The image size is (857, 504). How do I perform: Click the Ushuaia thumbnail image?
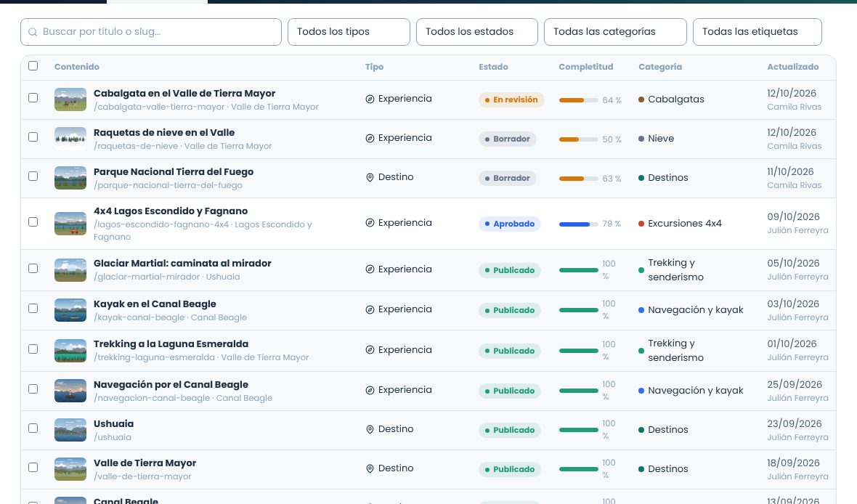[70, 430]
